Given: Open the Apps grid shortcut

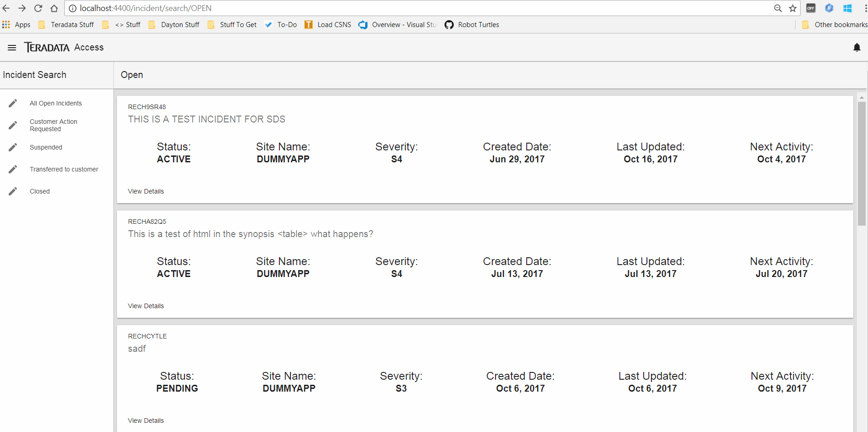Looking at the screenshot, I should (16, 25).
